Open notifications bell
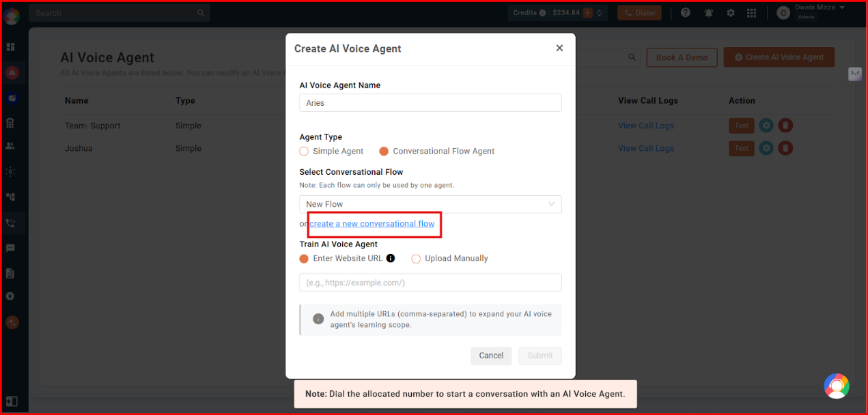 (x=709, y=13)
